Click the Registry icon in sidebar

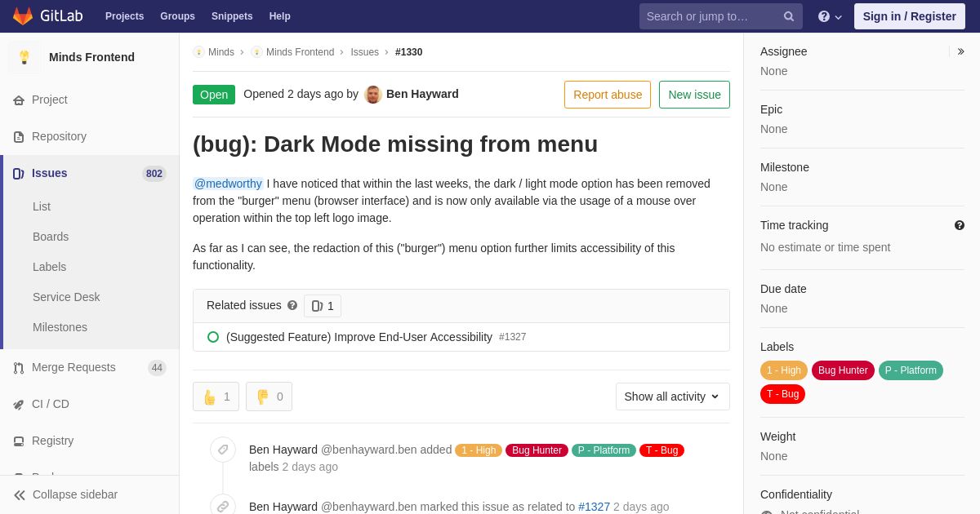[19, 441]
